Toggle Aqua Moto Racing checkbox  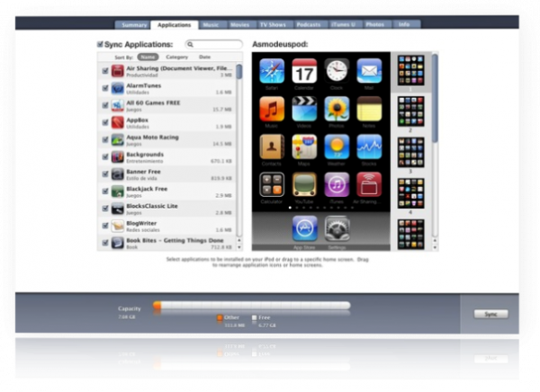pyautogui.click(x=105, y=139)
